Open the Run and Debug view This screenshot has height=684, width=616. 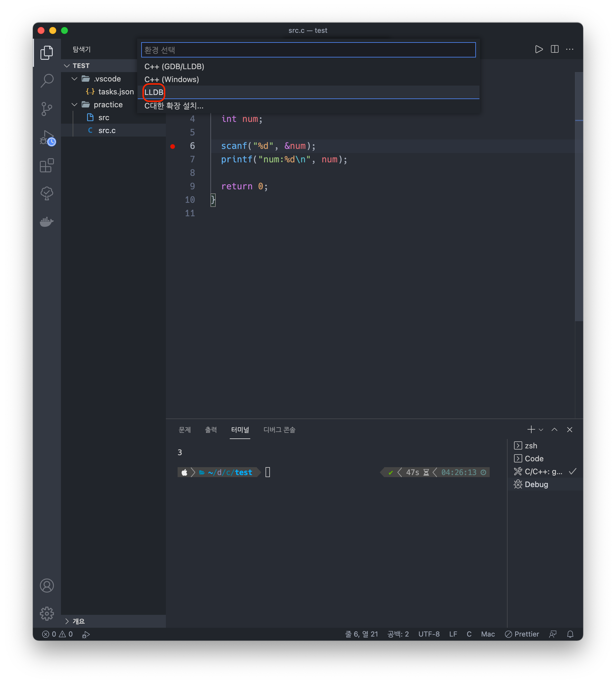click(x=47, y=137)
